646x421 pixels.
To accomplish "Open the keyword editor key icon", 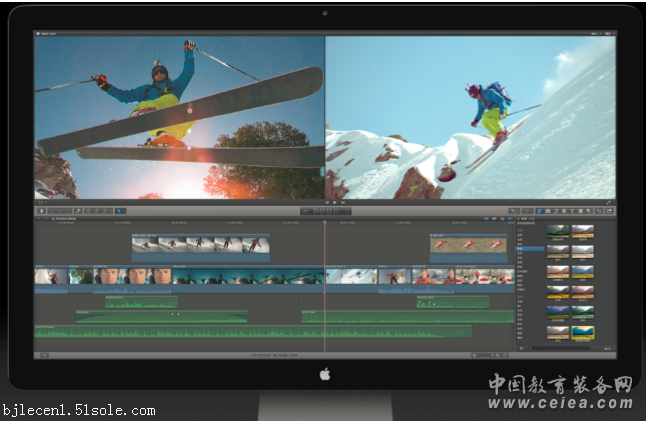I will 55,211.
